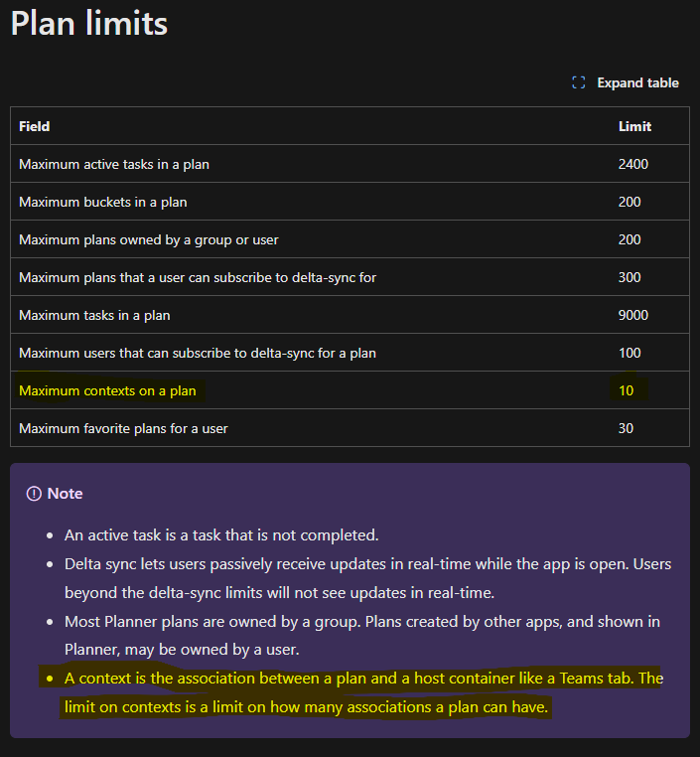The width and height of the screenshot is (700, 757).
Task: Select Maximum active tasks in a plan row
Action: pyautogui.click(x=350, y=164)
